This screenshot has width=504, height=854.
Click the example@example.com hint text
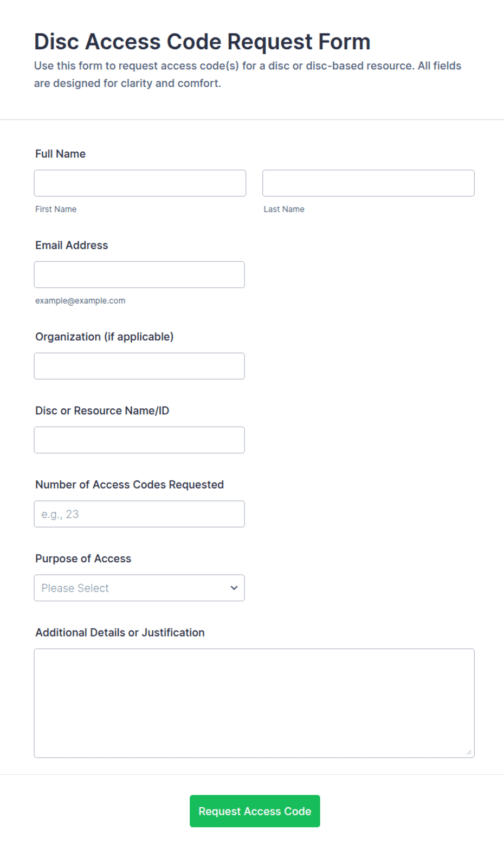80,300
